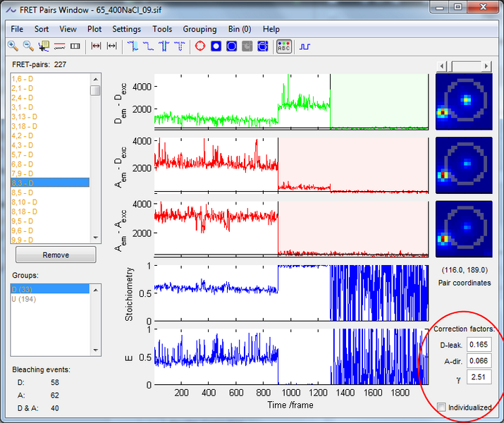Click the zoom out magnifier icon
The width and height of the screenshot is (504, 423).
(x=28, y=47)
